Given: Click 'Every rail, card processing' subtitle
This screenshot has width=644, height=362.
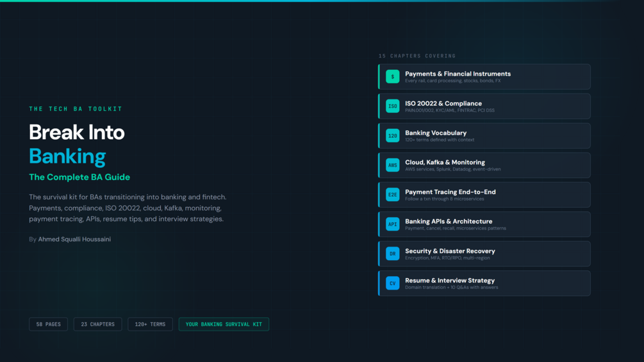Looking at the screenshot, I should (452, 81).
